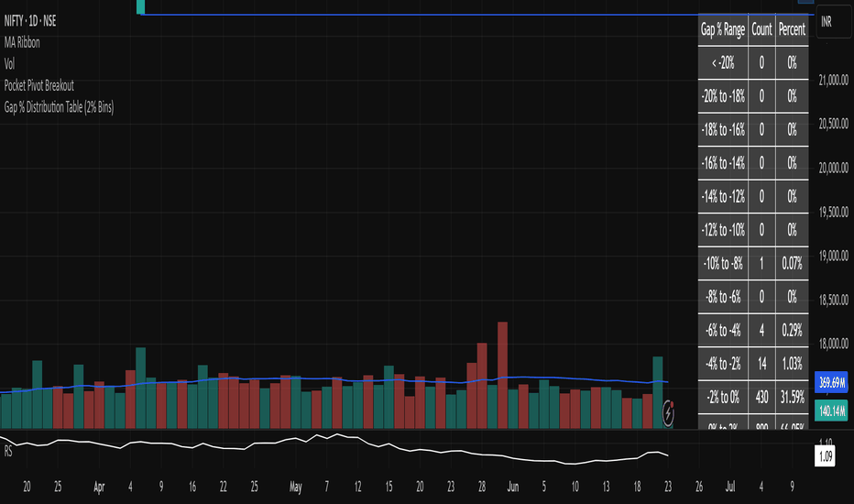Click the May label on the time axis

[295, 487]
